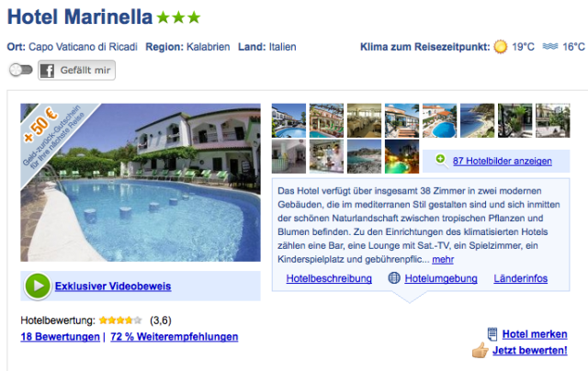Screen dimensions: 588x371
Task: Click the Facebook logo icon
Action: (x=47, y=71)
